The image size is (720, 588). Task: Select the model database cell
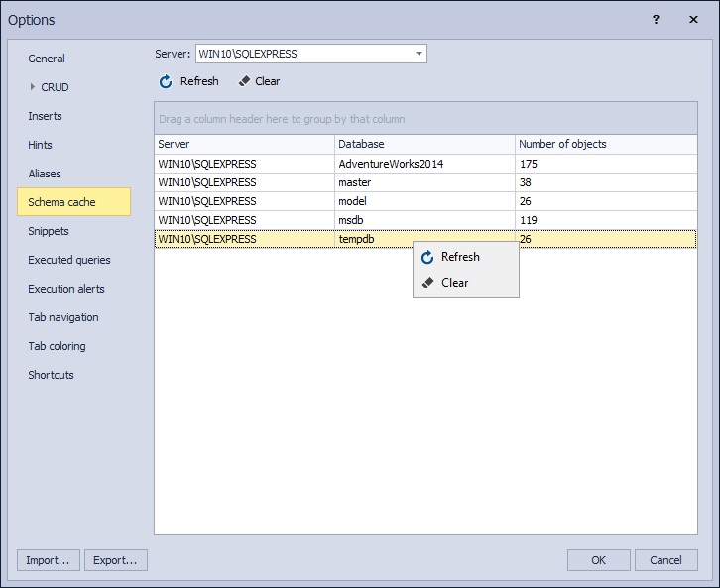click(424, 201)
